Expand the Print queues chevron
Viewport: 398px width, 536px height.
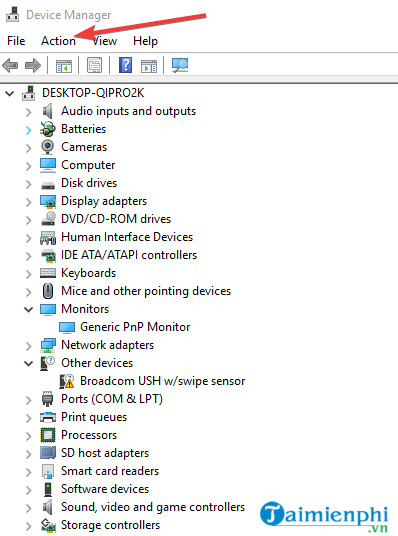pyautogui.click(x=29, y=418)
